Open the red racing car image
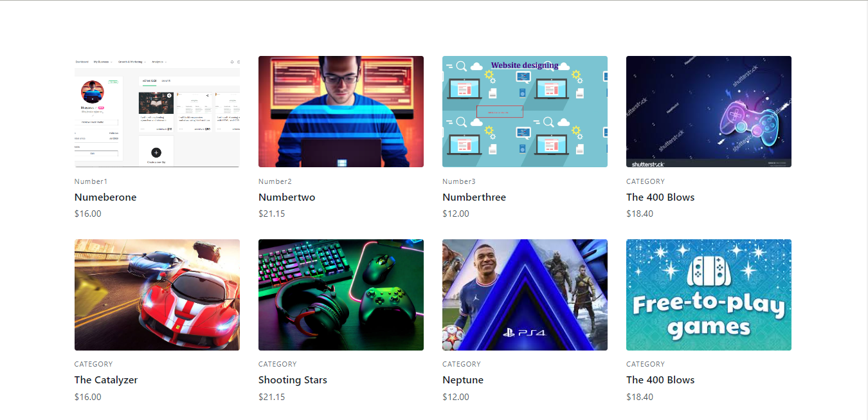The height and width of the screenshot is (420, 868). point(157,295)
